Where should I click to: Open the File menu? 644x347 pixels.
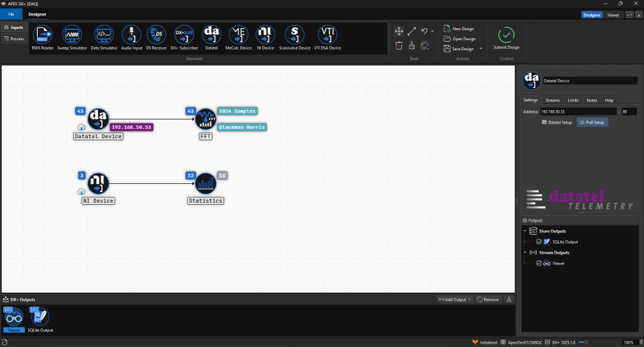11,14
